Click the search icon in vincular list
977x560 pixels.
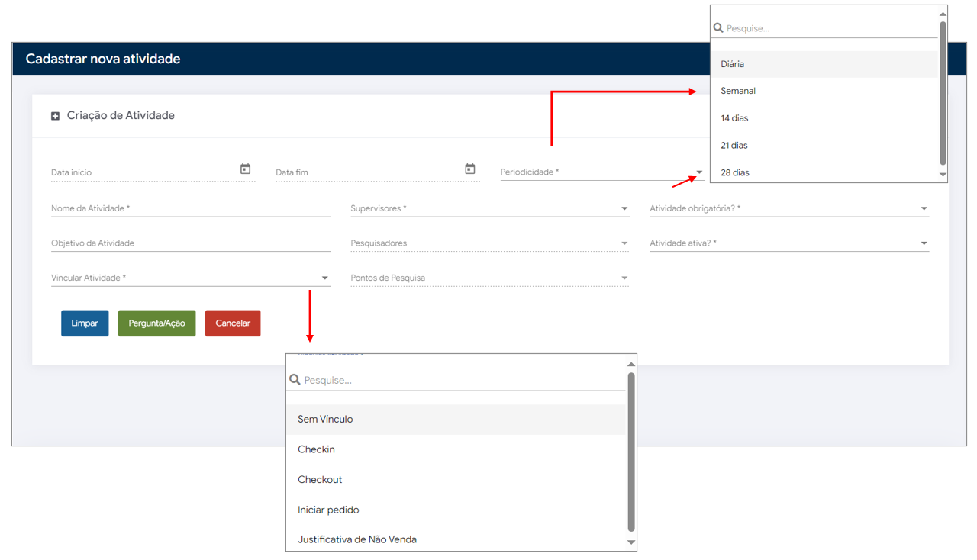pos(295,380)
